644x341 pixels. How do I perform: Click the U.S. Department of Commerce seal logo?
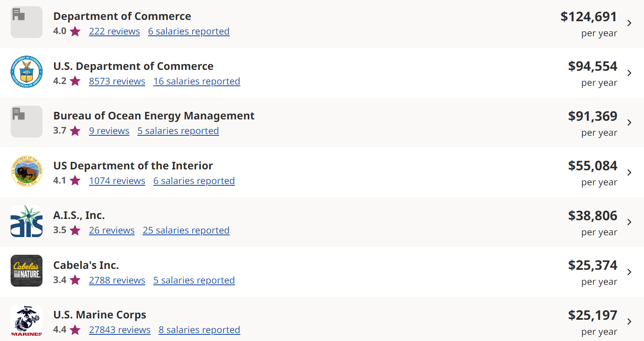[27, 72]
